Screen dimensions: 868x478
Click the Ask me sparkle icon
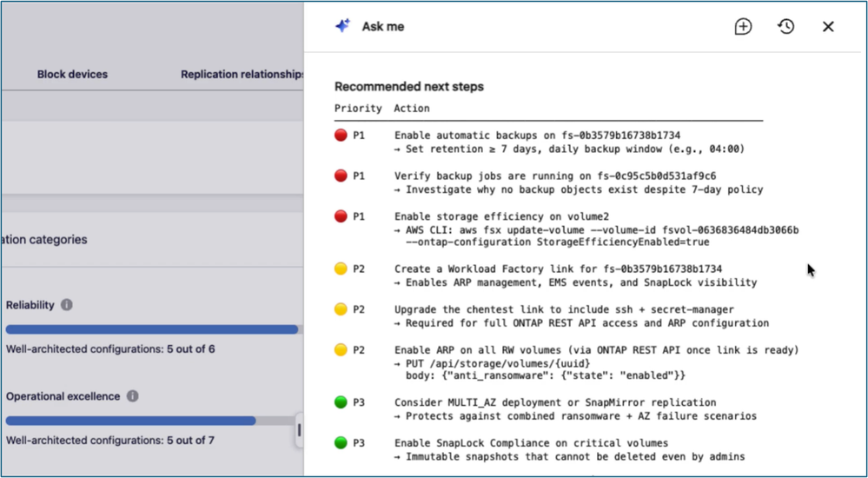[x=342, y=26]
